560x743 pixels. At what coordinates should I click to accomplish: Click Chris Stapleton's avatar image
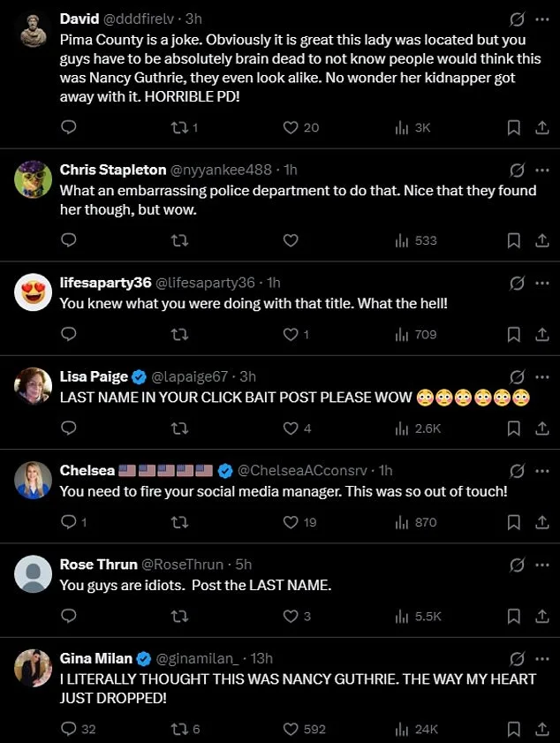click(x=33, y=179)
